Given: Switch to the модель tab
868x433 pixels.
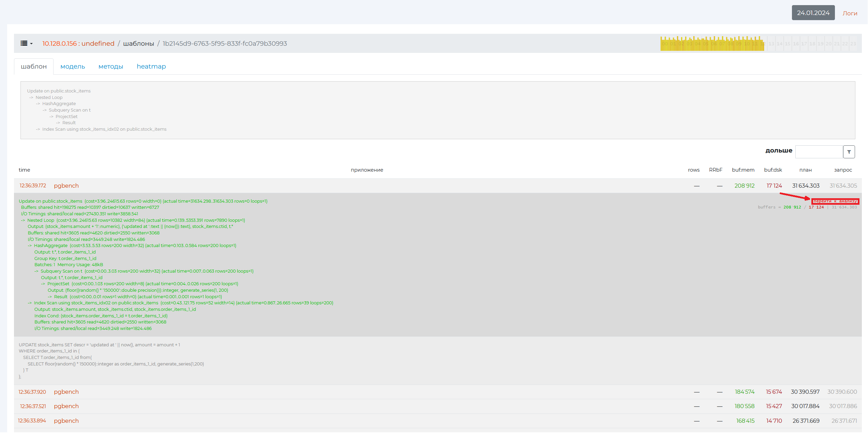Looking at the screenshot, I should coord(73,67).
